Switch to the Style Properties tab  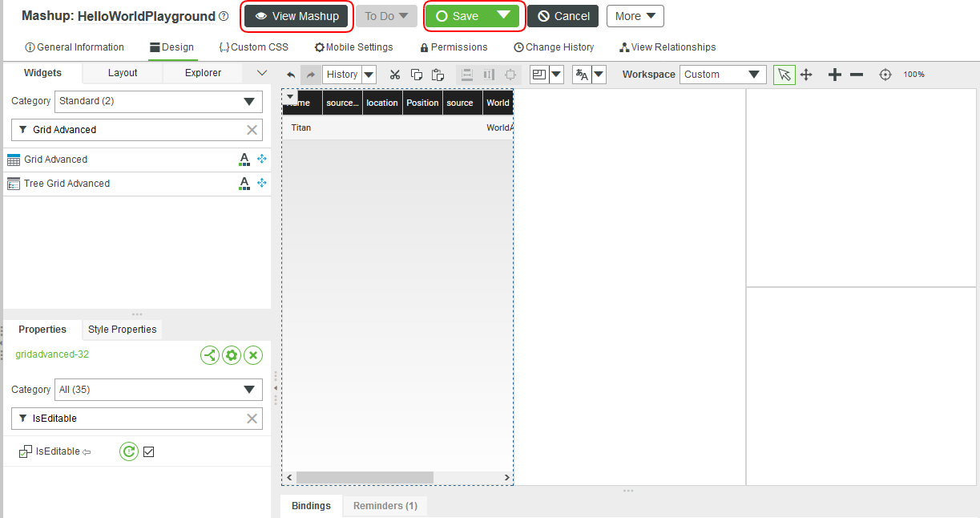[122, 330]
